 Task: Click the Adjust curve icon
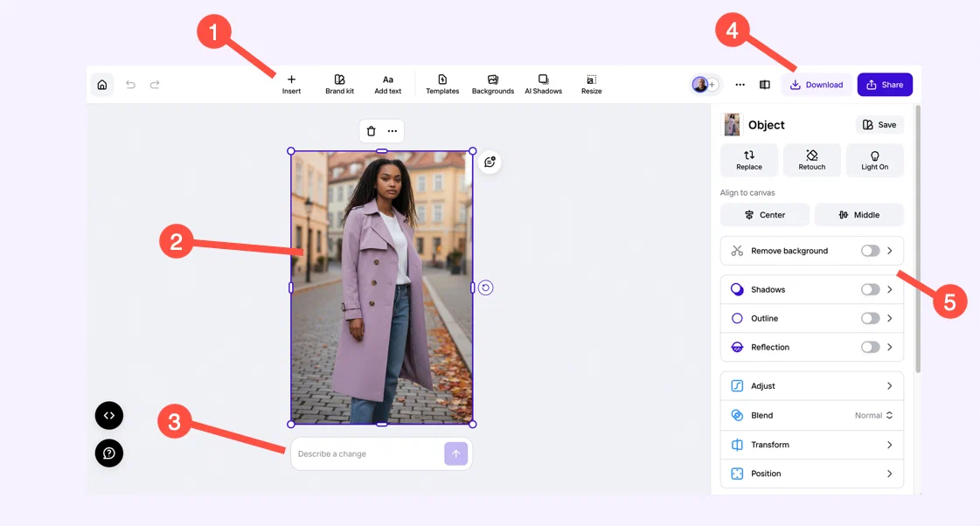[x=737, y=386]
